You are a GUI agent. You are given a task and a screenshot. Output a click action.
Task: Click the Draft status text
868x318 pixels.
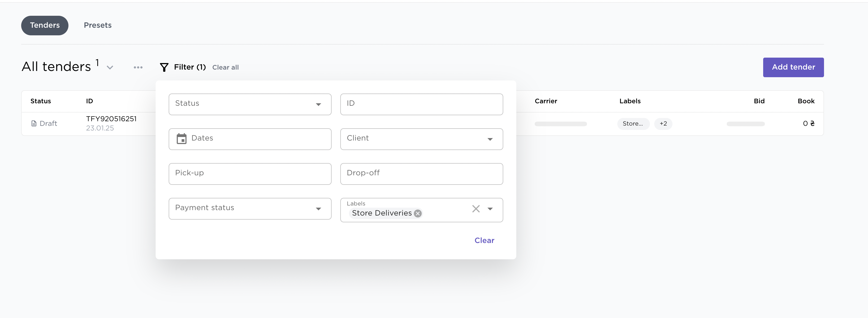pyautogui.click(x=48, y=123)
